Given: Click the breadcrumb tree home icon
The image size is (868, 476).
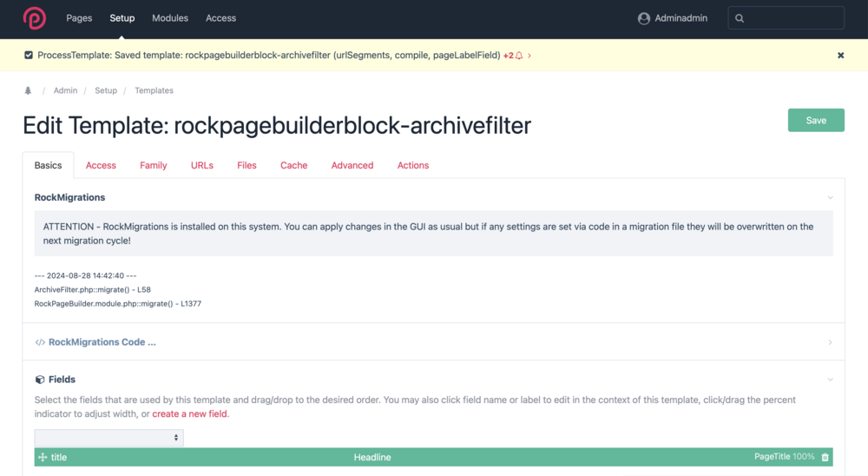Looking at the screenshot, I should pyautogui.click(x=28, y=90).
